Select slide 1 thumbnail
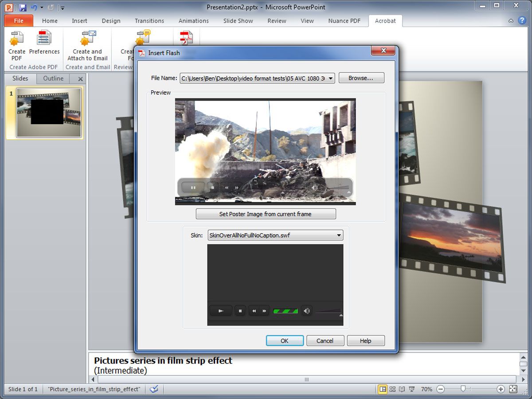Screen dimensions: 532x399 click(49, 113)
